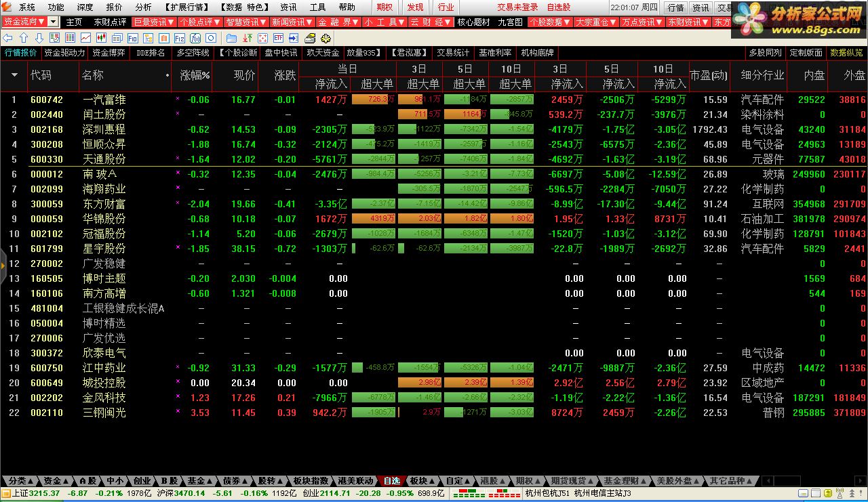Click the blue import arrow icon

294,38
